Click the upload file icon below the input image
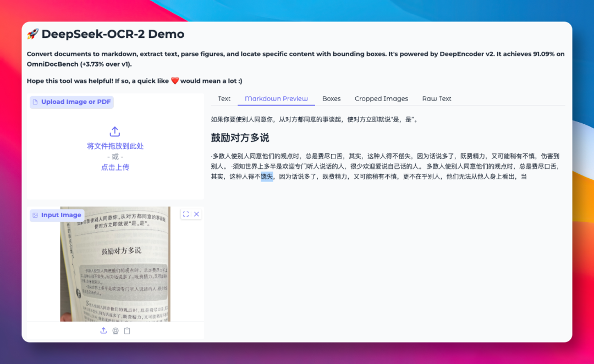594x364 pixels. (x=103, y=330)
